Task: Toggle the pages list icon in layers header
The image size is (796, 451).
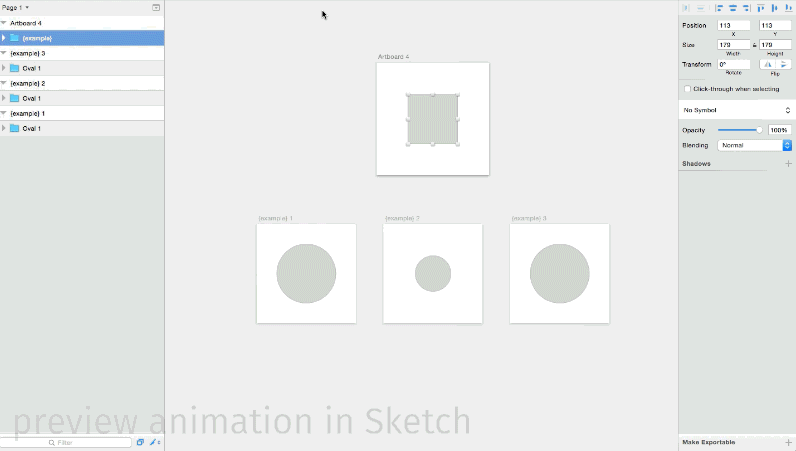Action: click(156, 7)
